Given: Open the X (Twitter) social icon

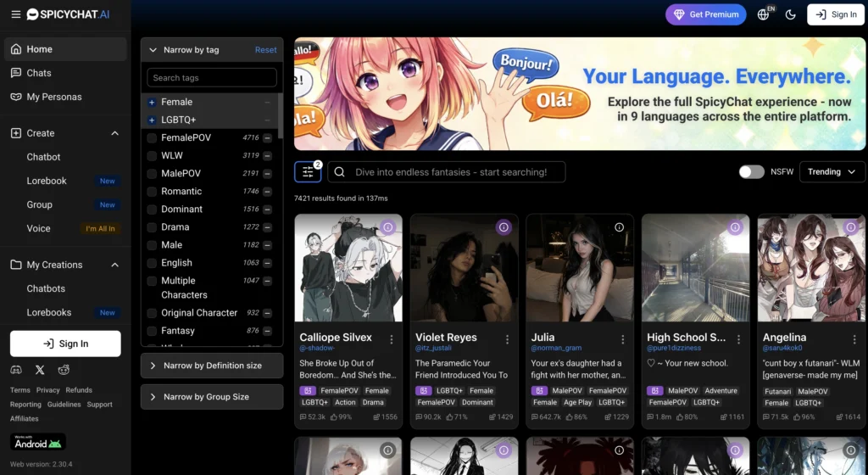Looking at the screenshot, I should pyautogui.click(x=40, y=370).
